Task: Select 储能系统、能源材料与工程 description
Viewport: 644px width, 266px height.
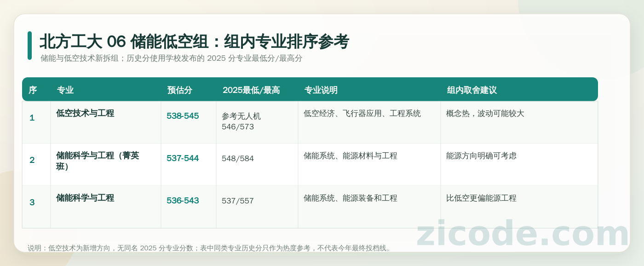Action: click(x=350, y=156)
